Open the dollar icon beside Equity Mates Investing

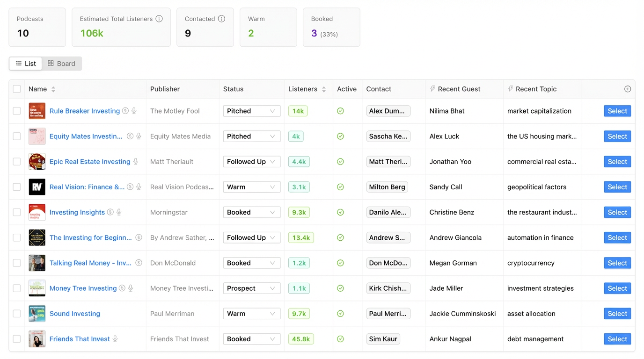(130, 136)
